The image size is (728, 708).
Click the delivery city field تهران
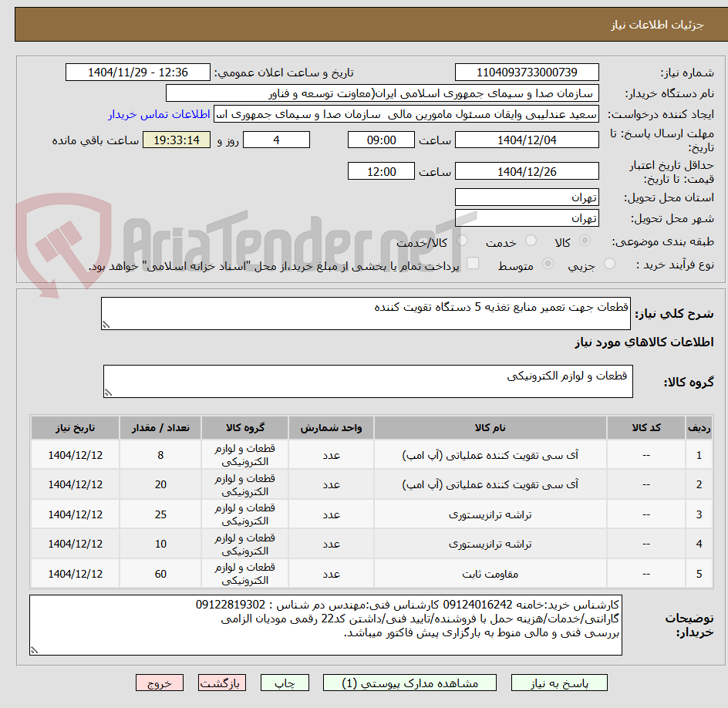(527, 218)
